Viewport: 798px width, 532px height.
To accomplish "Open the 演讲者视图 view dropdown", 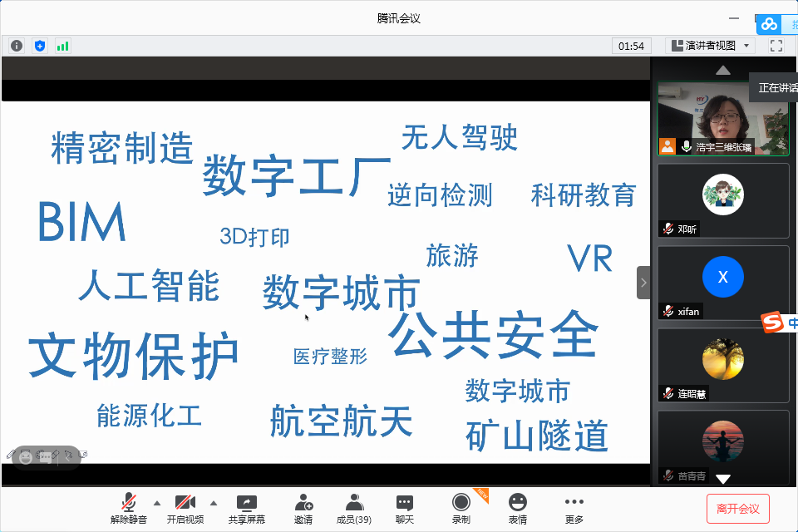I will (x=712, y=46).
